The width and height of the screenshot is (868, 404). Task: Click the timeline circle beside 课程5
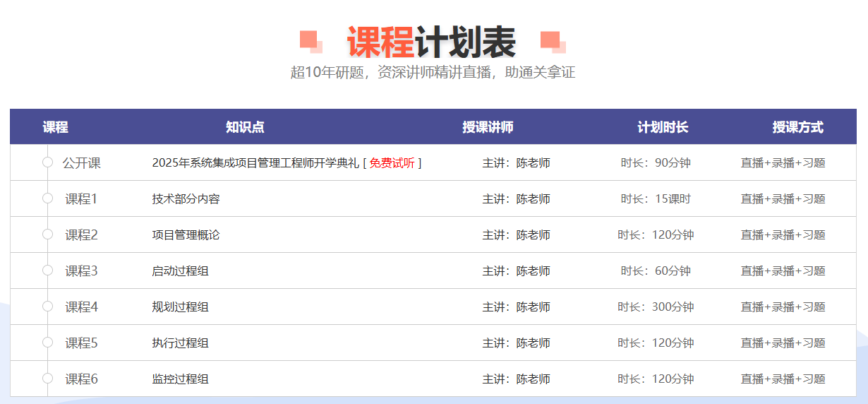tap(48, 343)
